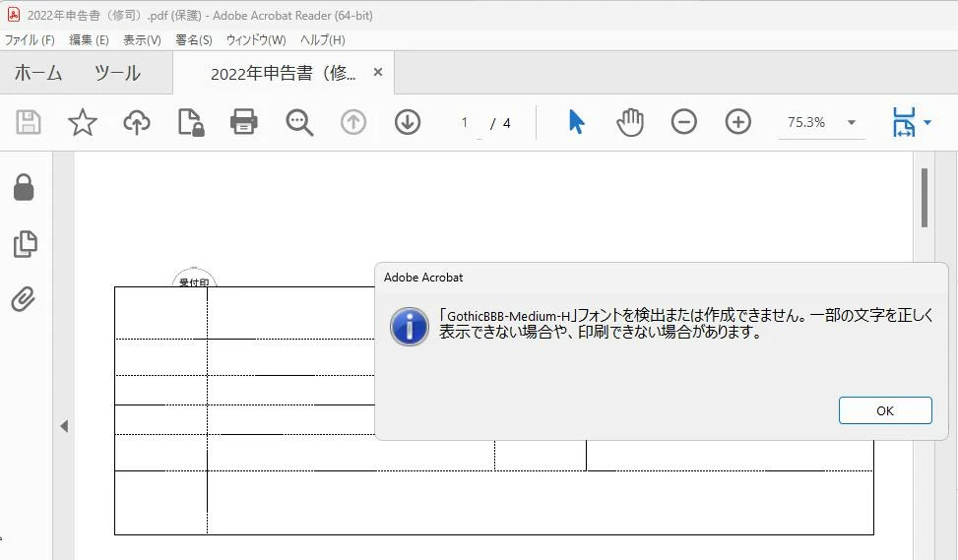
Task: Go to next page with down arrow
Action: pos(408,122)
